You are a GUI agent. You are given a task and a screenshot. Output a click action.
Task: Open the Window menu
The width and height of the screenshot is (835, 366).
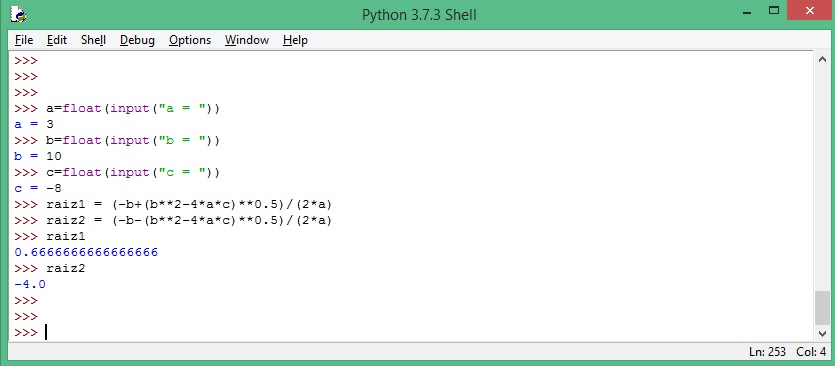pos(247,40)
